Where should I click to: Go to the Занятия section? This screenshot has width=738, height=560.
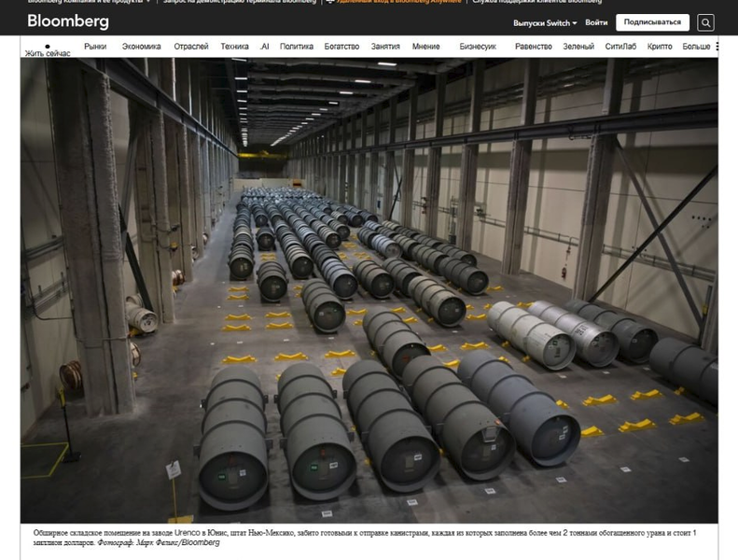point(385,46)
